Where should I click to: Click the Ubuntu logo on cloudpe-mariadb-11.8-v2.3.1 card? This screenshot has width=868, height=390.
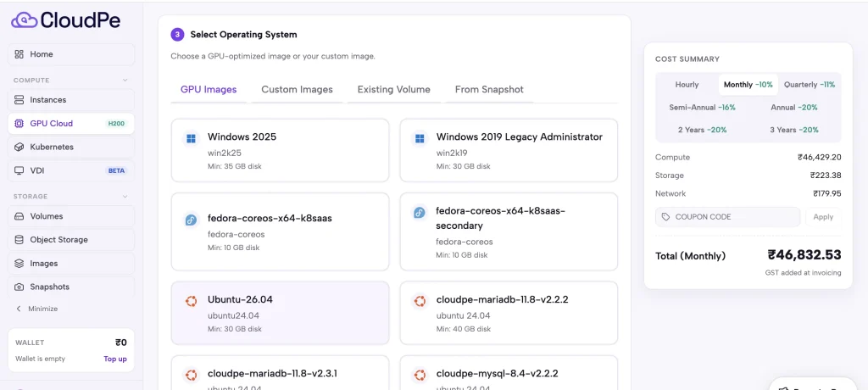(x=191, y=375)
